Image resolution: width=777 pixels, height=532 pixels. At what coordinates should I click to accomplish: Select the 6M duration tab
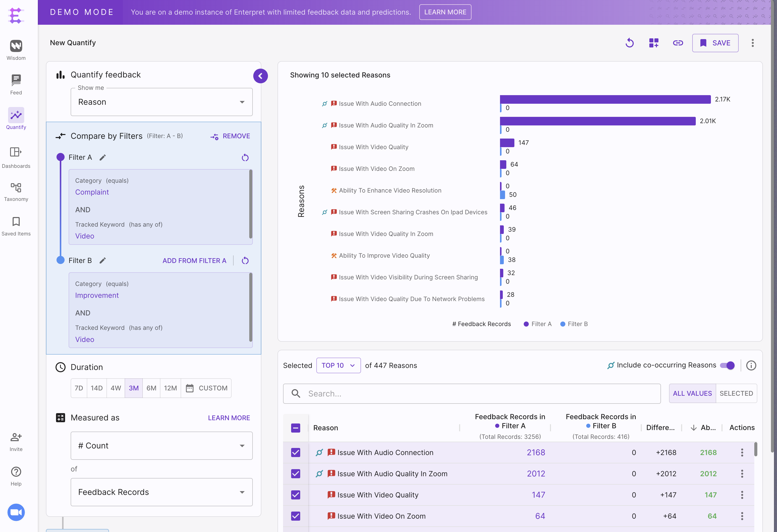click(151, 388)
